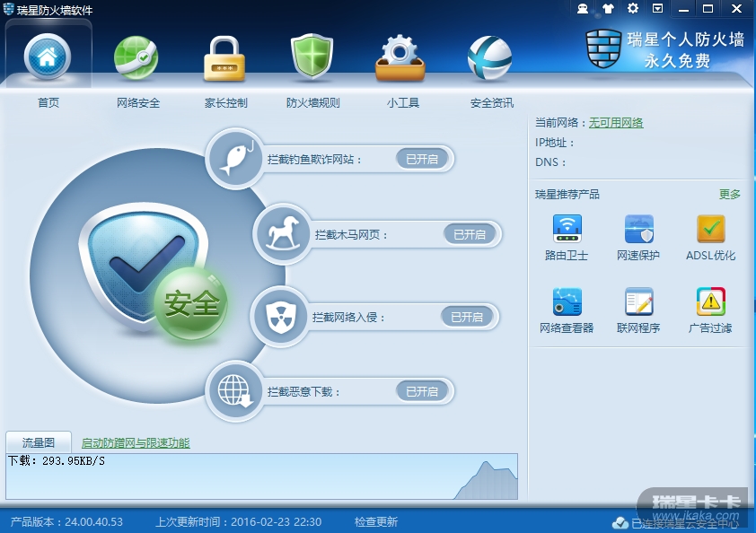Launch the 联网程序 notepad icon
The height and width of the screenshot is (533, 756).
coord(639,301)
